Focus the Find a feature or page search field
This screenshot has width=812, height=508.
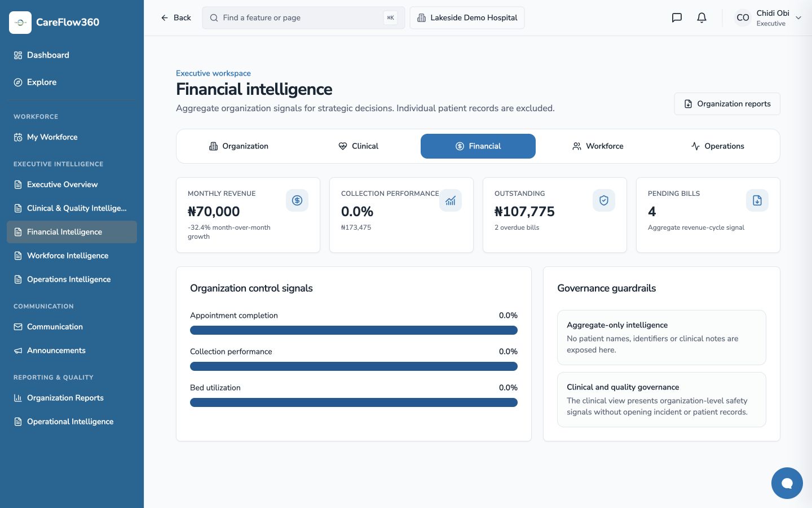point(303,17)
